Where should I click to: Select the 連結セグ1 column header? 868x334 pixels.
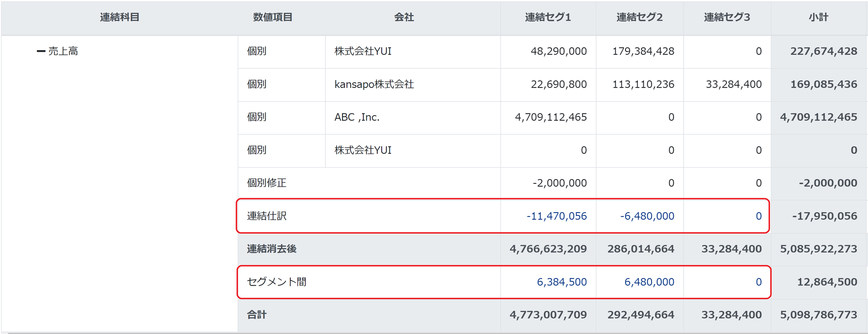tap(548, 17)
